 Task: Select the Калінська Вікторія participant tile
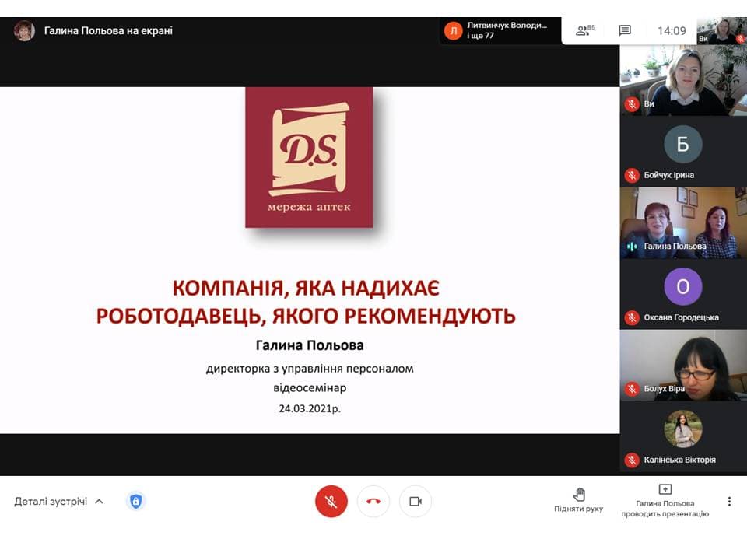pyautogui.click(x=683, y=436)
